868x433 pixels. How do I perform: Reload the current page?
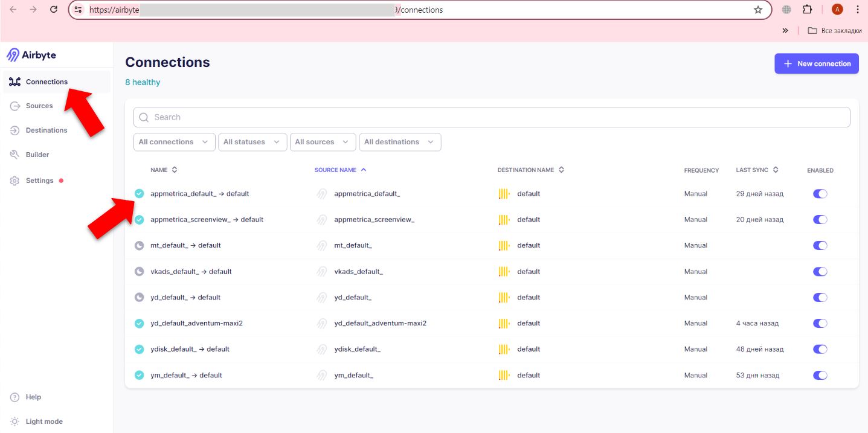[x=54, y=10]
